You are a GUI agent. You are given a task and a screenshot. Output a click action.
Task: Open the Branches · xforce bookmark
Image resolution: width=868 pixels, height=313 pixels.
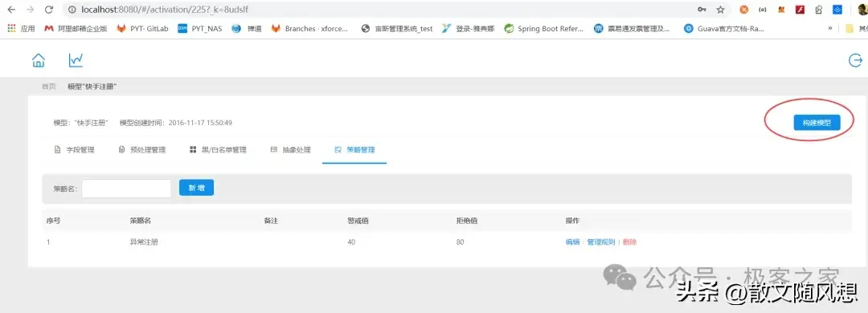tap(310, 29)
